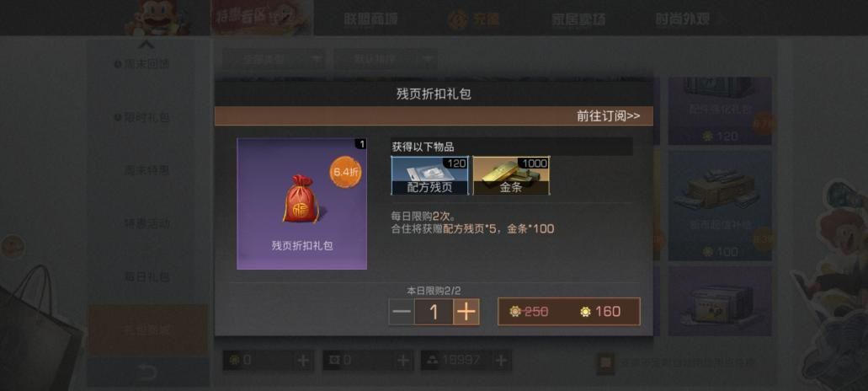This screenshot has width=868, height=391.
Task: Select 每日礼包 in the sidebar
Action: pyautogui.click(x=146, y=276)
